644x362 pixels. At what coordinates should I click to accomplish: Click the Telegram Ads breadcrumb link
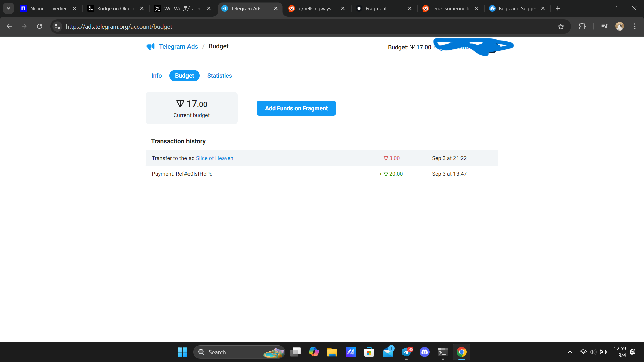(x=178, y=47)
